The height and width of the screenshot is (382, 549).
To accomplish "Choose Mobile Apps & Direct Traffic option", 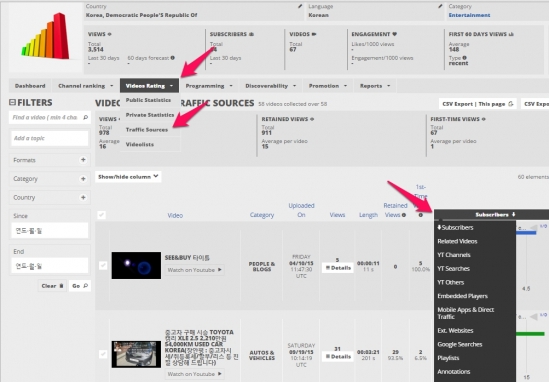I will pyautogui.click(x=466, y=313).
